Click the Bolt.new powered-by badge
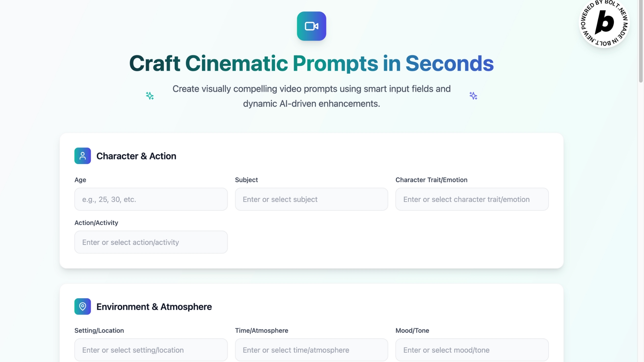644x362 pixels. pos(604,23)
